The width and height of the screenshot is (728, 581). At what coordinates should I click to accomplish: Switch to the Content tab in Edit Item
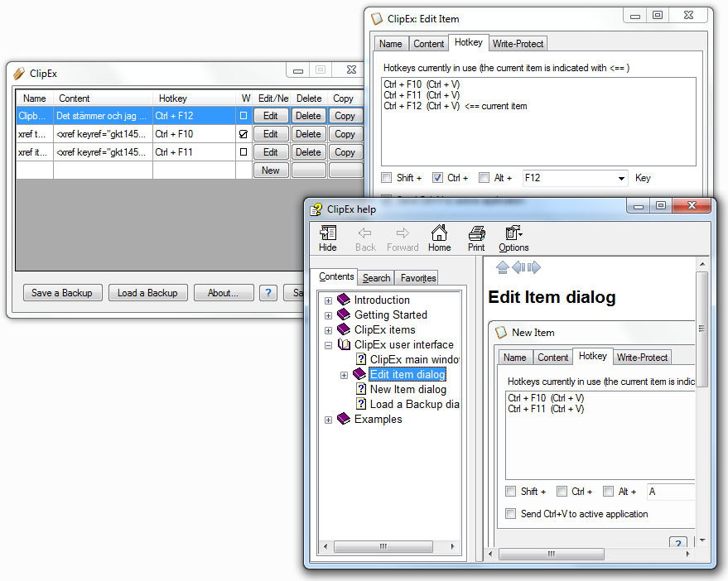[x=428, y=44]
